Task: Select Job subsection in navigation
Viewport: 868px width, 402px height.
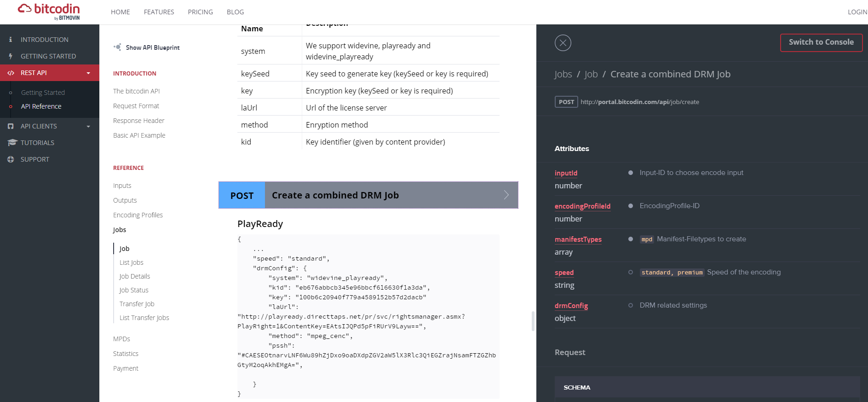Action: pyautogui.click(x=125, y=249)
